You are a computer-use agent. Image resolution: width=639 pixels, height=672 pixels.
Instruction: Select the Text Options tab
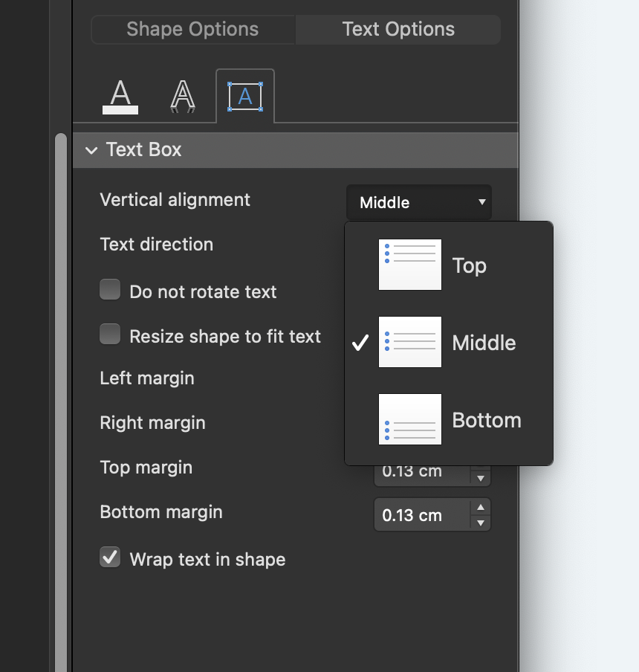pos(398,30)
